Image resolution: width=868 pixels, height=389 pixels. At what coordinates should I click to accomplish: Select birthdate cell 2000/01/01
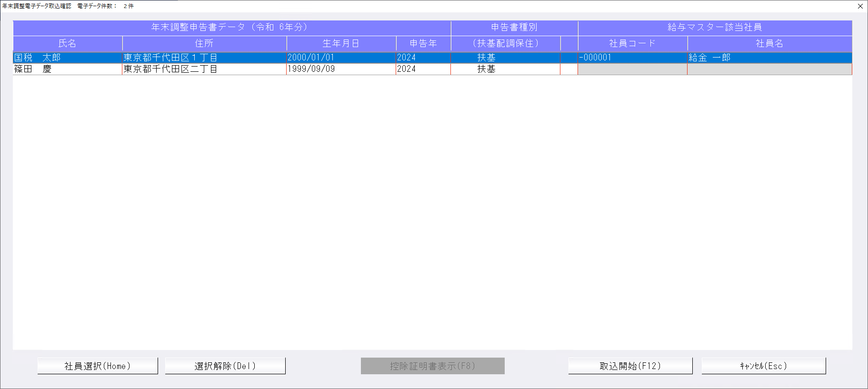tap(341, 58)
